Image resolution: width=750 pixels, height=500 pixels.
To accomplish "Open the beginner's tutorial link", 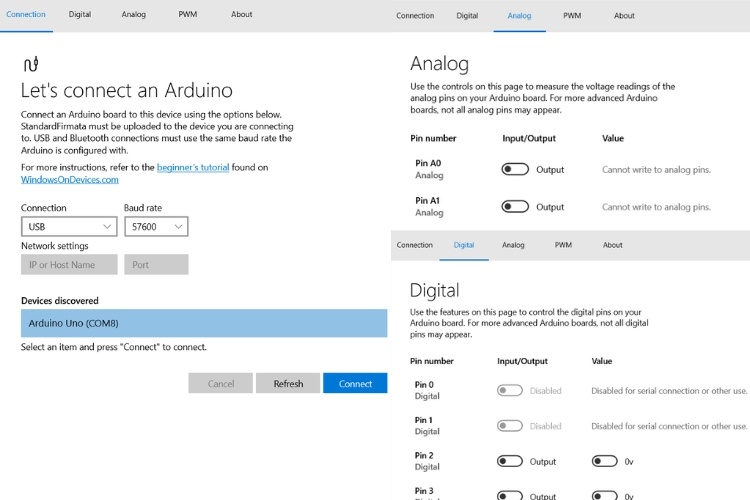I will 193,167.
